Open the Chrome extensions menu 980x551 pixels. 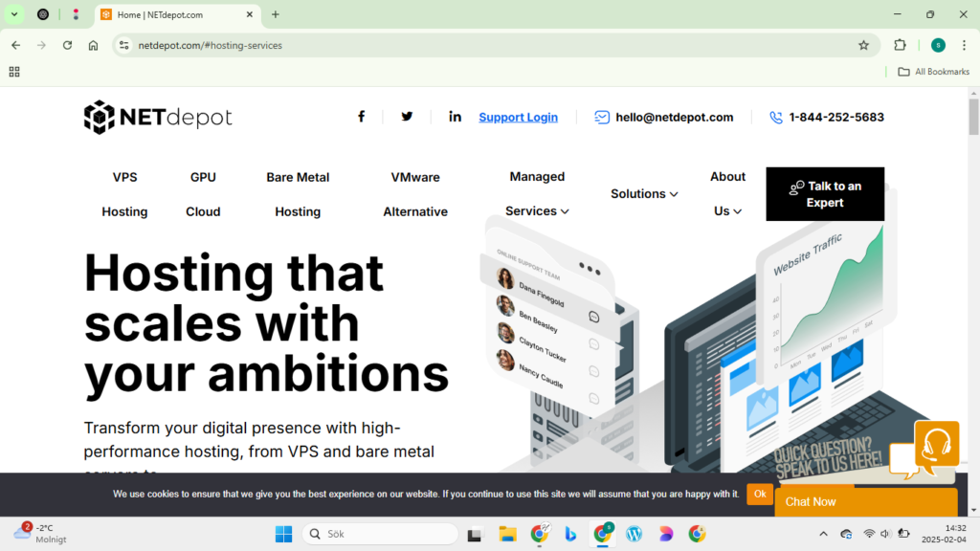900,45
